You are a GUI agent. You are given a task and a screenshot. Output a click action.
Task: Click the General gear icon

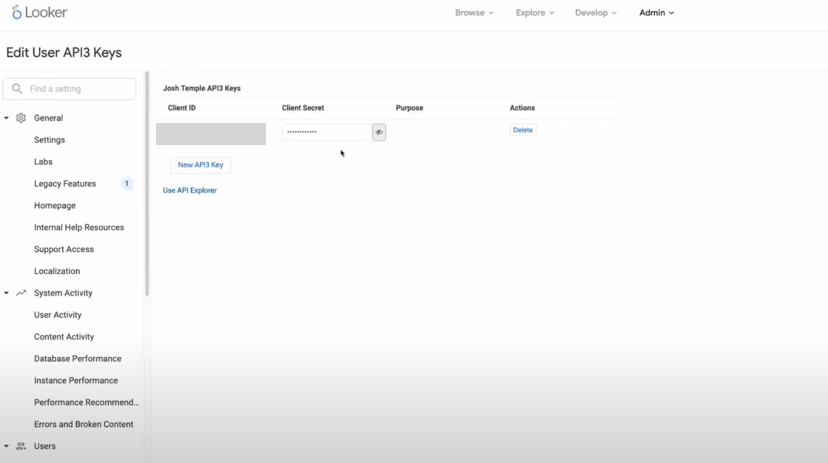tap(21, 118)
